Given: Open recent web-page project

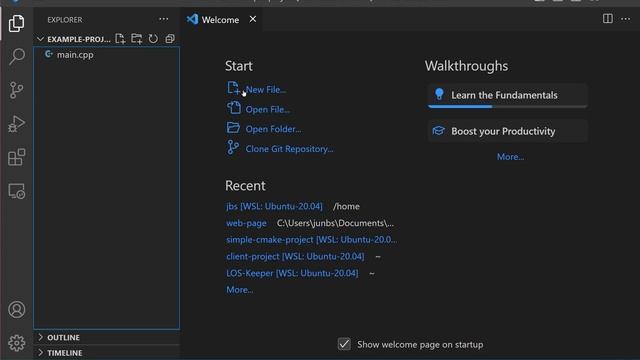Looking at the screenshot, I should pos(247,223).
